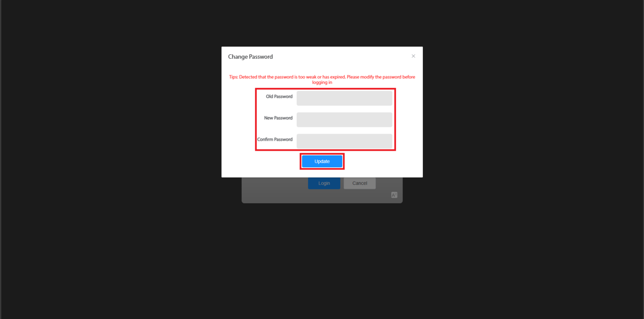Click the blue Update button

point(322,161)
